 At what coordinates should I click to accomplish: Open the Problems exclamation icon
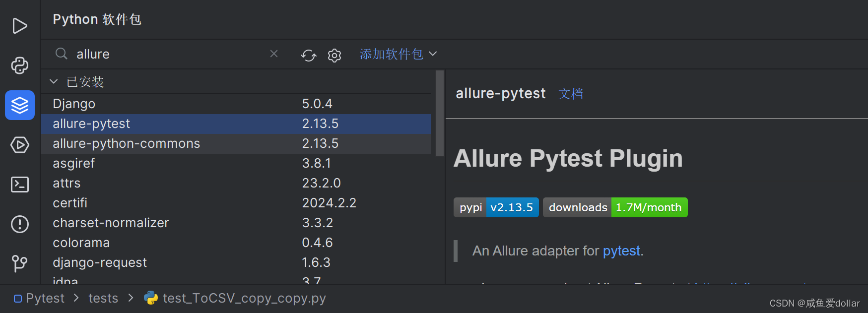(20, 224)
